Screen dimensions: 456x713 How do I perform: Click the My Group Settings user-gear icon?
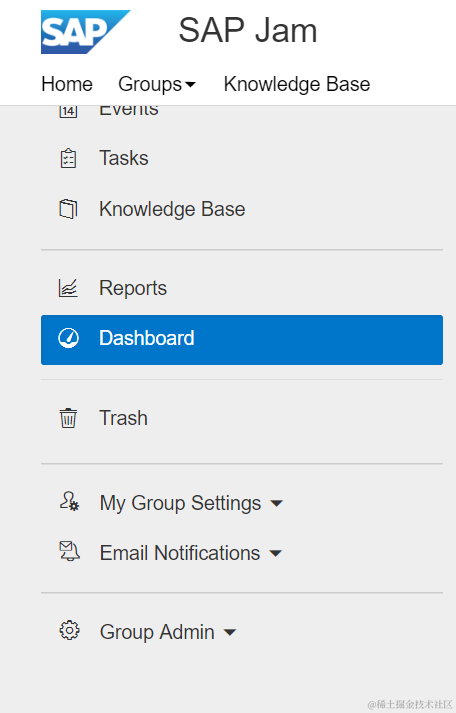pos(69,502)
